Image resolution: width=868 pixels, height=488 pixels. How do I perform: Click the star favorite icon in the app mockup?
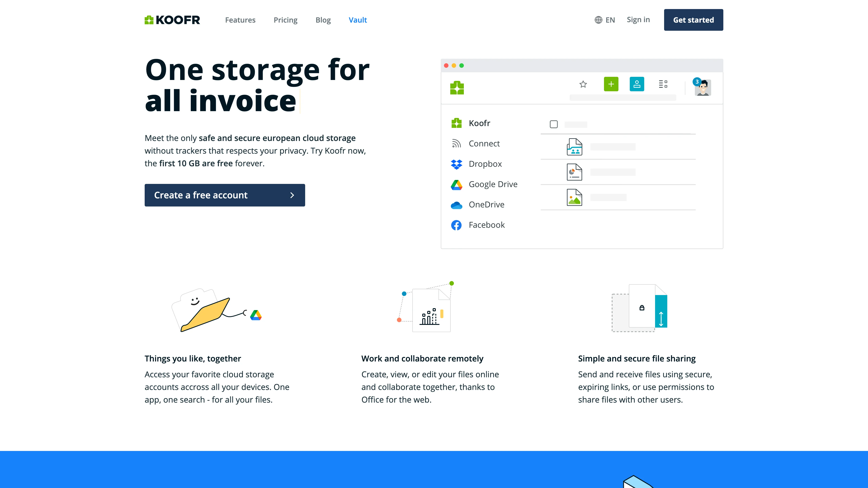coord(583,84)
